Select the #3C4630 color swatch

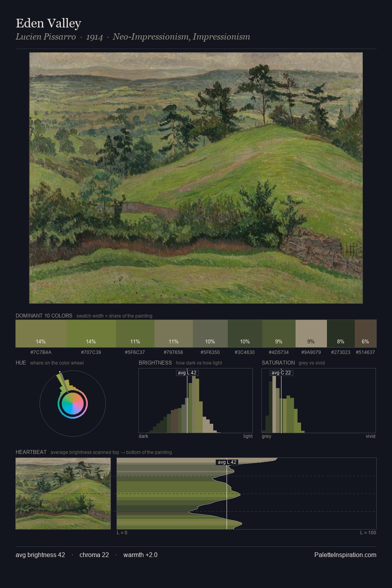245,334
